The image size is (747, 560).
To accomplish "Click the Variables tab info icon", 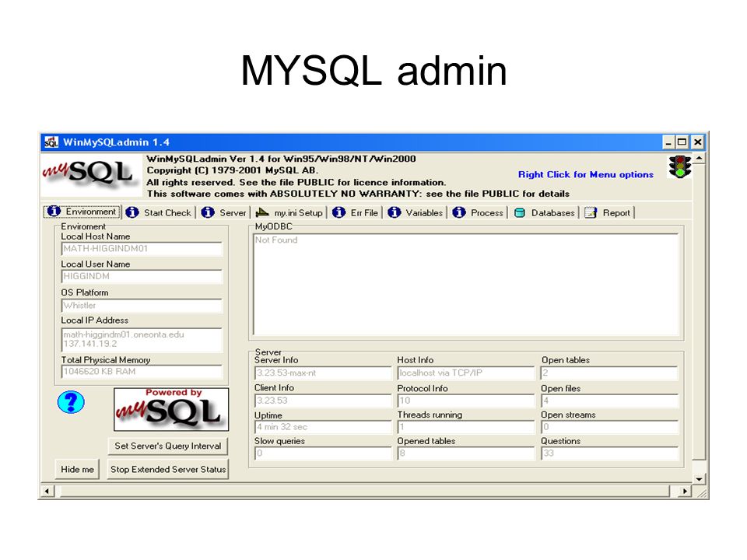I will point(394,212).
